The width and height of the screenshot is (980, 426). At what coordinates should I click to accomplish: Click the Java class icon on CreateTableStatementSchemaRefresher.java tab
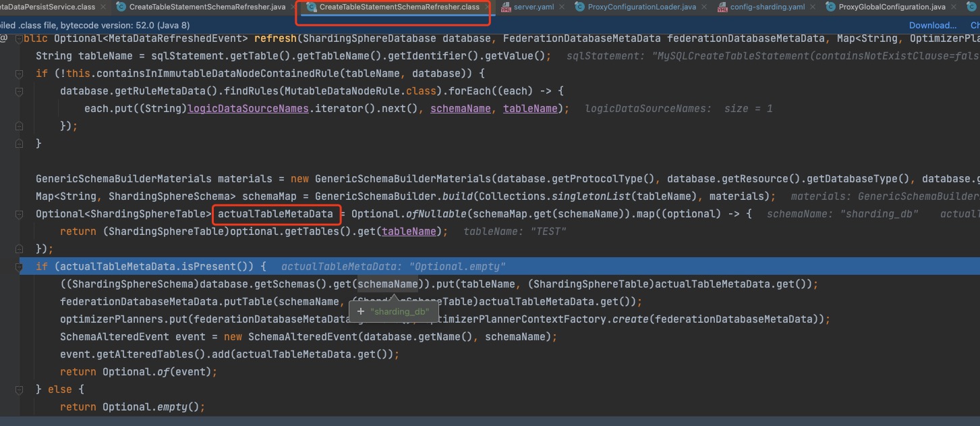(x=121, y=7)
